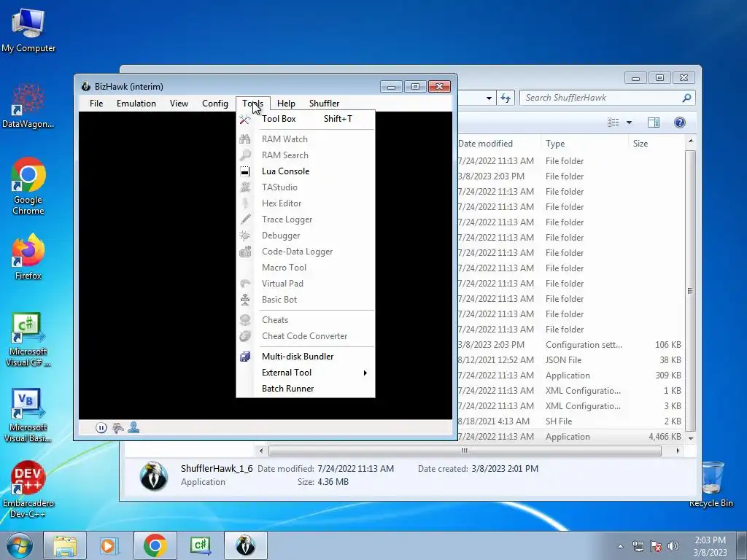Show hidden system tray icons
The height and width of the screenshot is (560, 747).
pos(620,546)
